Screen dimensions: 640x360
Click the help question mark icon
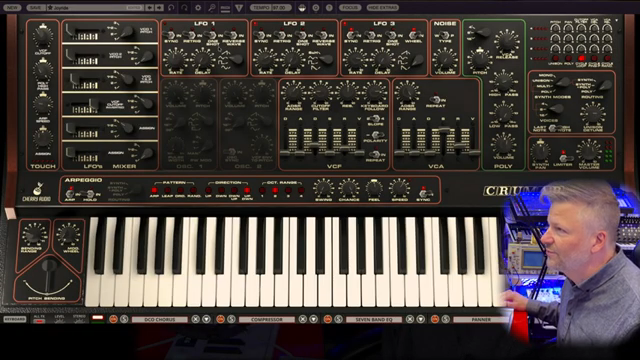tap(329, 7)
